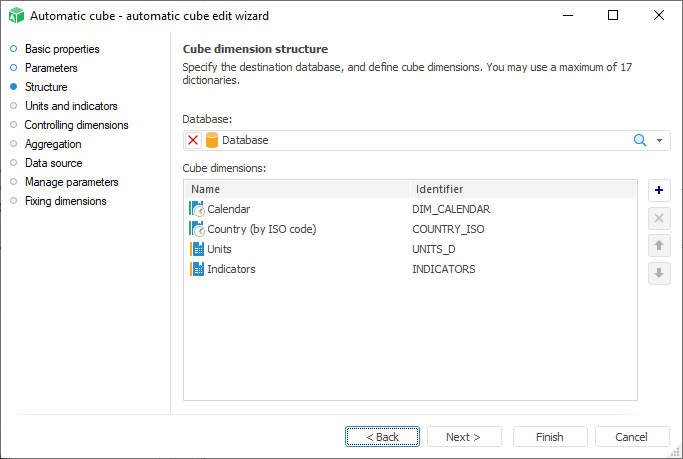This screenshot has width=683, height=459.
Task: Click the search magnifier in Database field
Action: [x=640, y=140]
